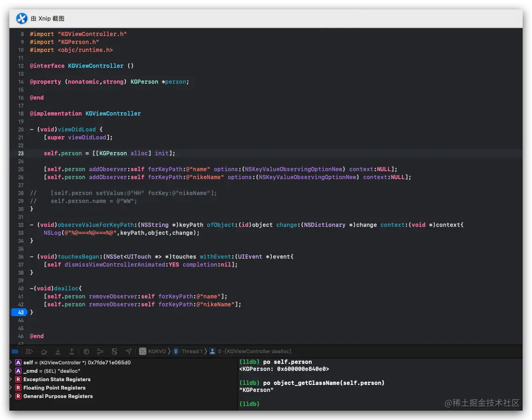
Task: Click @"name" key path in addObserver line
Action: coord(198,169)
